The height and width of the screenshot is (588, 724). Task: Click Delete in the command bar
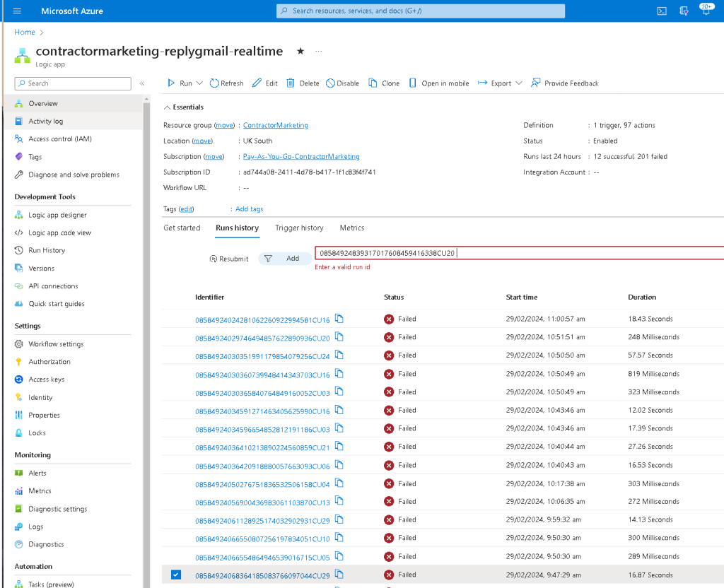(x=303, y=83)
